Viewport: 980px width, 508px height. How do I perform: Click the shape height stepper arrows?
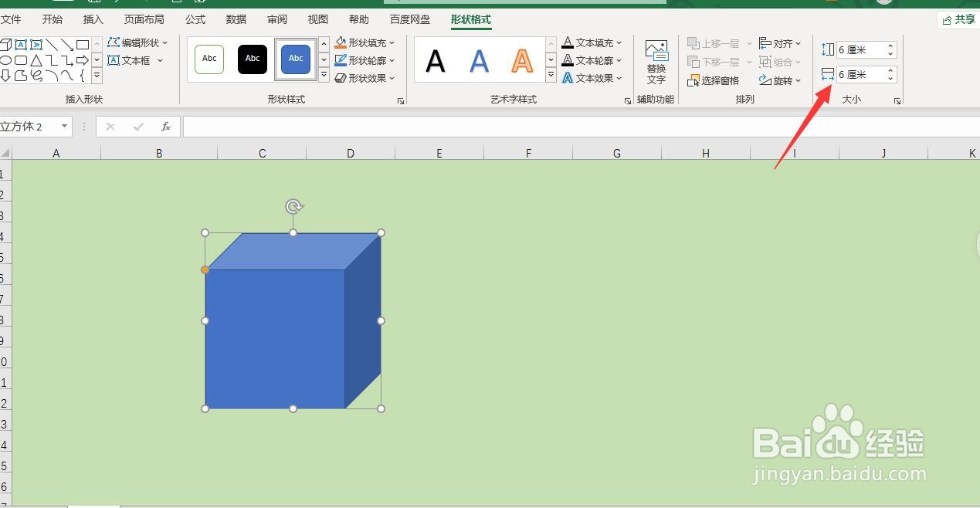coord(890,50)
